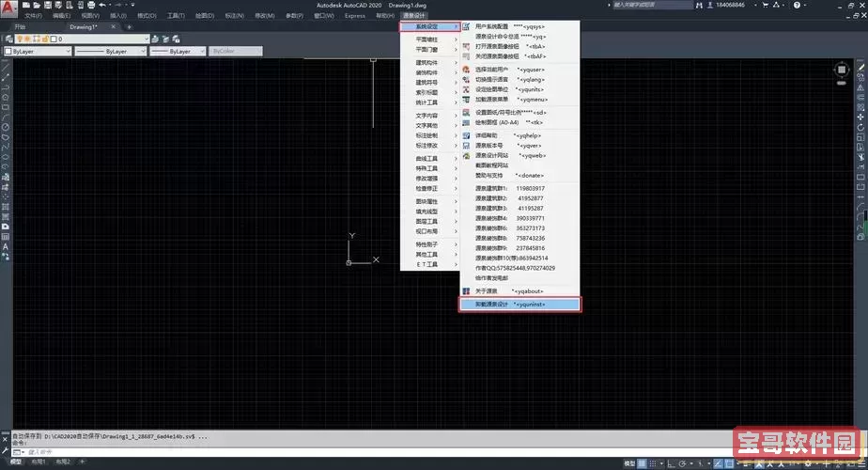This screenshot has width=868, height=470.
Task: Click the 绘制图框 (A0-A4) icon
Action: (x=466, y=122)
